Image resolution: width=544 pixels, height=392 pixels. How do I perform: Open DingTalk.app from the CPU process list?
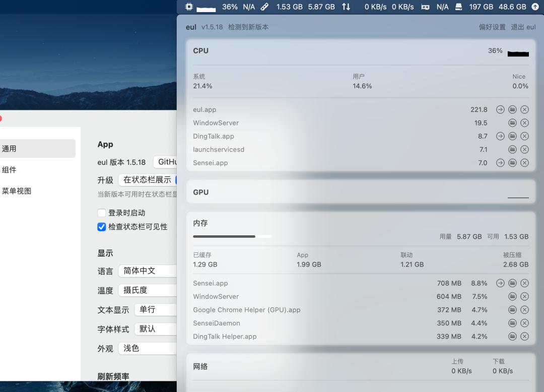point(500,136)
